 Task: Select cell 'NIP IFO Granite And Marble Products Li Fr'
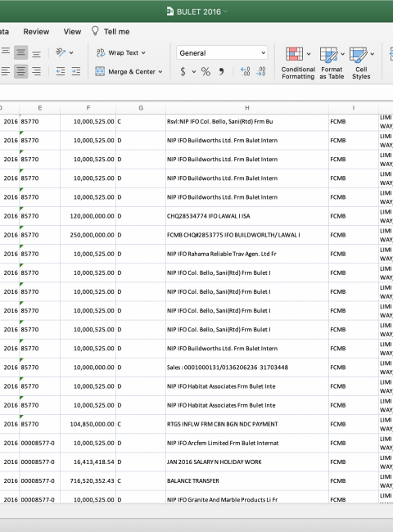[247, 498]
